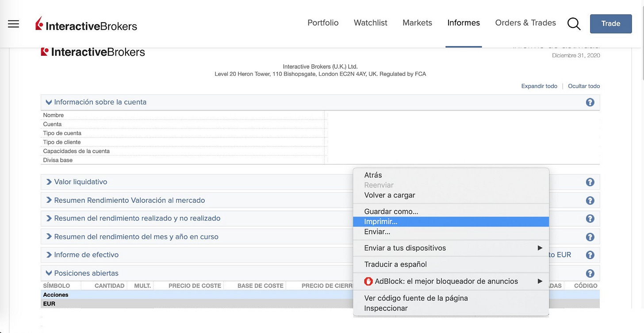Click help icon for Información sobre la cuenta
The image size is (644, 333).
tap(590, 102)
